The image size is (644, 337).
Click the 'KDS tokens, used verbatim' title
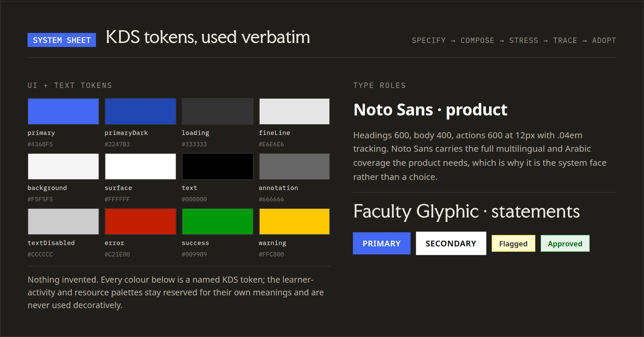point(208,37)
